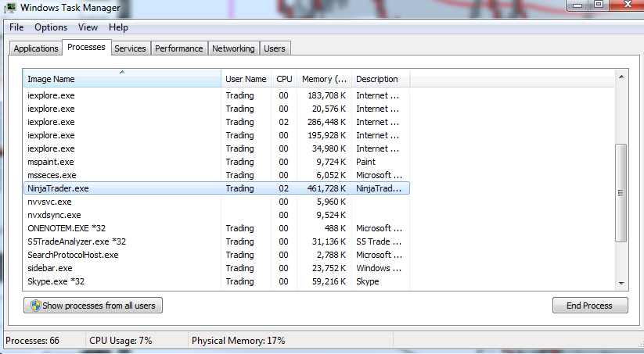Click the Task Manager title bar icon
The height and width of the screenshot is (354, 644).
(x=10, y=7)
